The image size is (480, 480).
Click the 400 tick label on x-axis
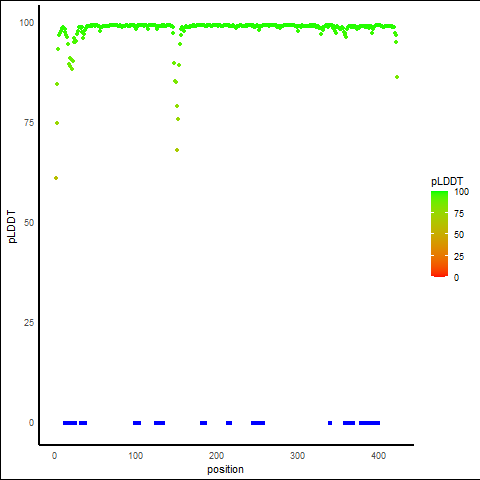378,455
